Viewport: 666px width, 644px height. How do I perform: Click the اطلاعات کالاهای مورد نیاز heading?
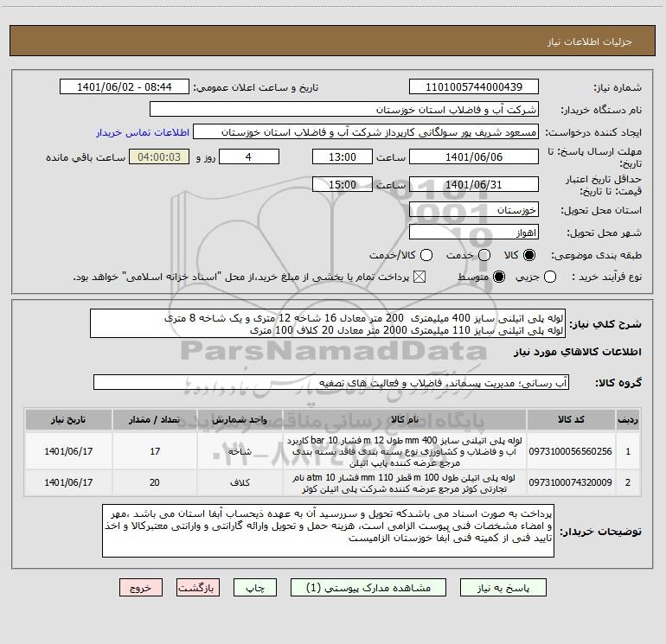(577, 352)
